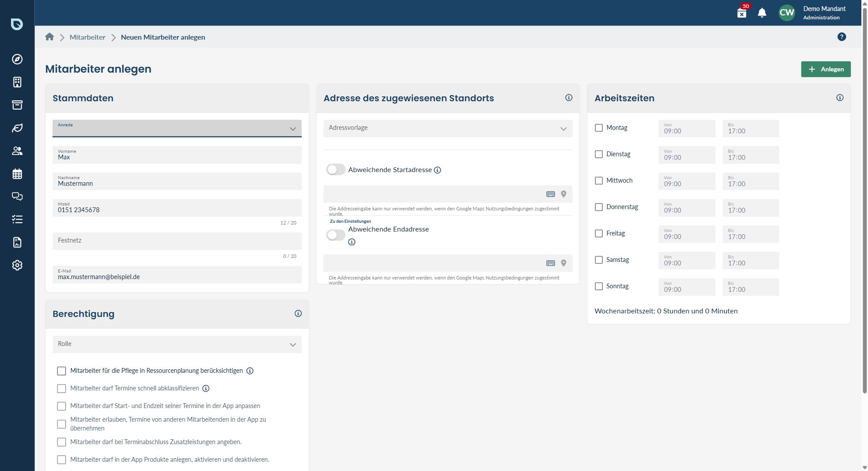Open the settings gear icon in sidebar
The image size is (868, 471).
(x=17, y=265)
